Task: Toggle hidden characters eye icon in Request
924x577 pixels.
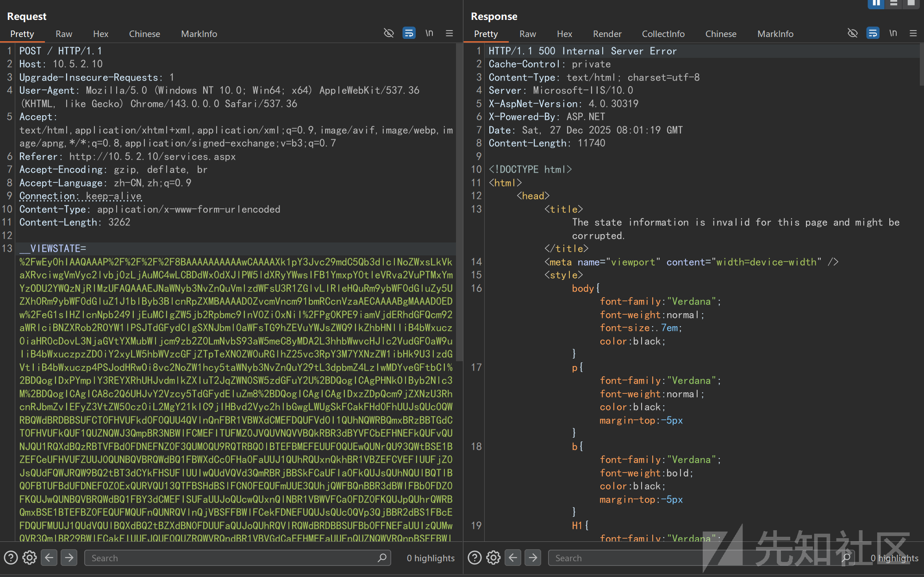Action: (389, 33)
